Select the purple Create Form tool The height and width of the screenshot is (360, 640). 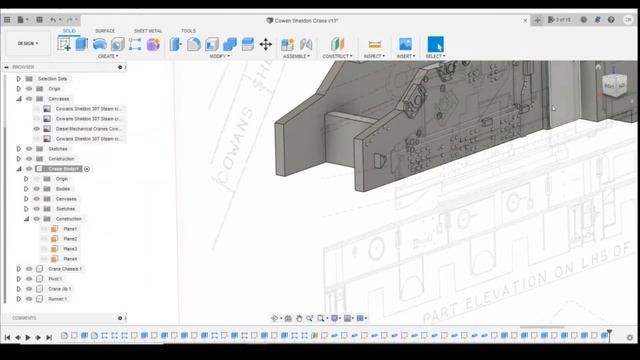coord(153,44)
